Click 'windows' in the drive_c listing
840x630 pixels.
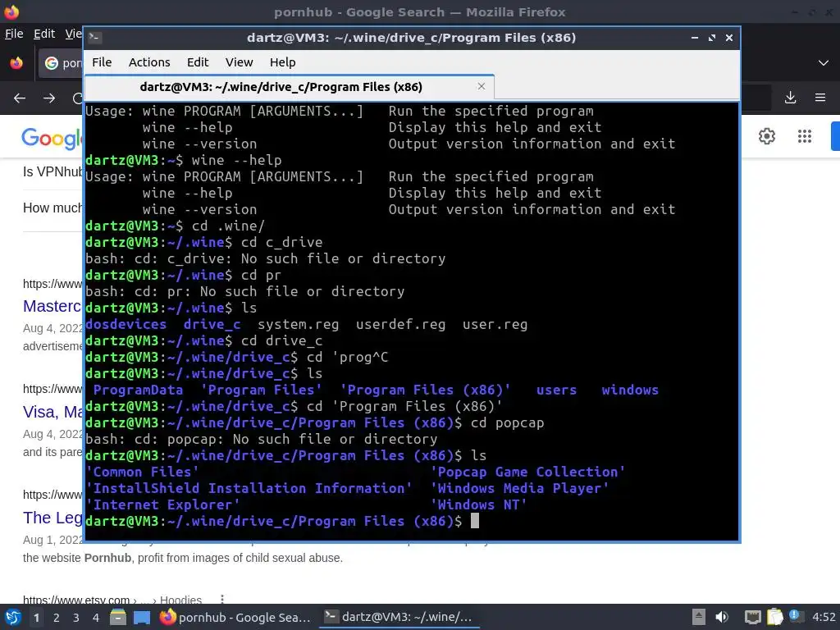tap(630, 390)
